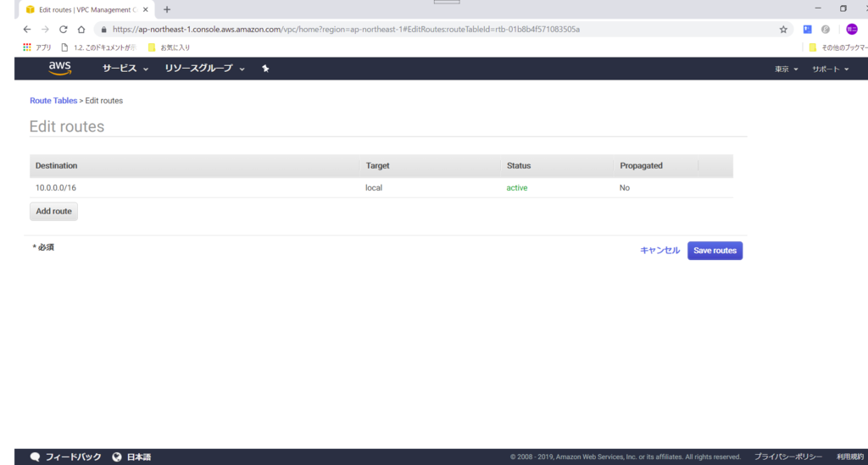
Task: Close the Edit routes browser tab
Action: point(146,9)
